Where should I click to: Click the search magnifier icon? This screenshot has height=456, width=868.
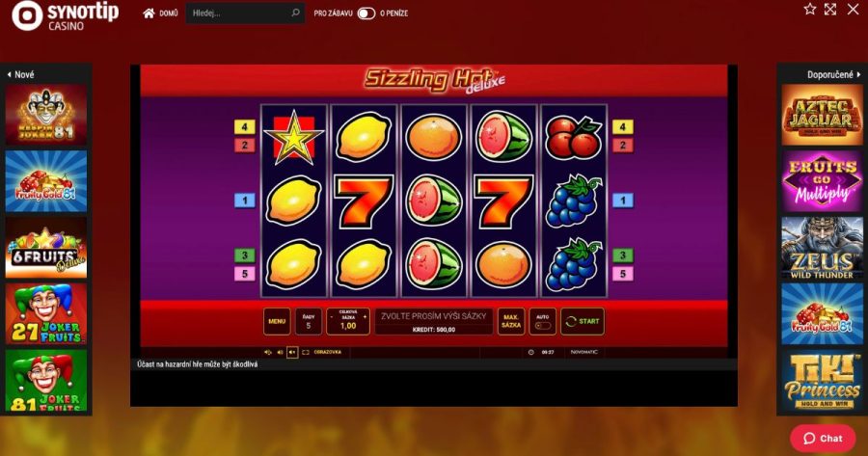tap(296, 13)
